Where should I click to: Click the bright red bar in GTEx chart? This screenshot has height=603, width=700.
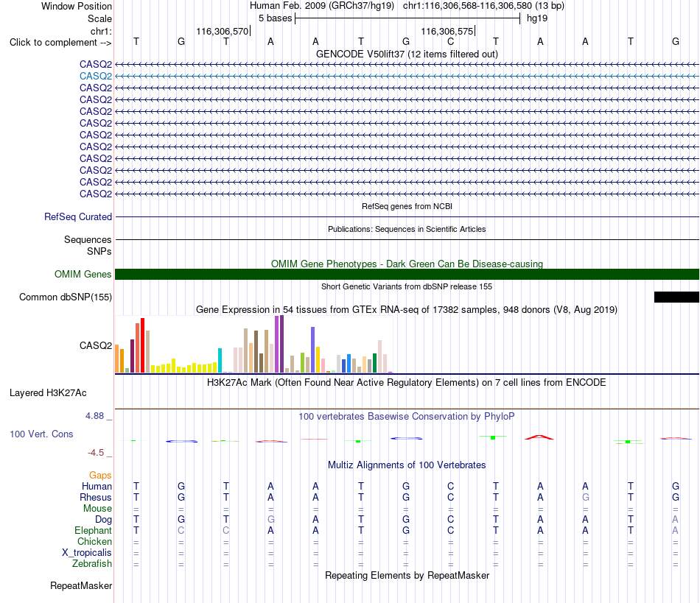coord(142,345)
